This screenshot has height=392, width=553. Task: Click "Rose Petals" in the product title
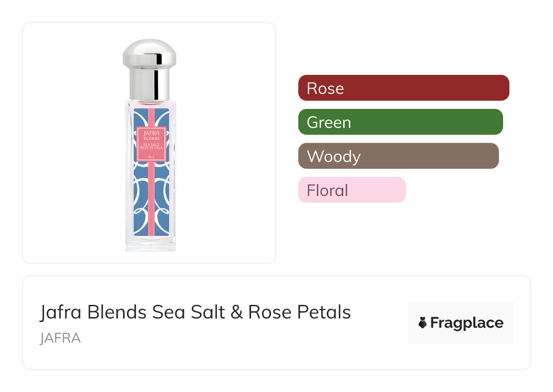(x=300, y=312)
